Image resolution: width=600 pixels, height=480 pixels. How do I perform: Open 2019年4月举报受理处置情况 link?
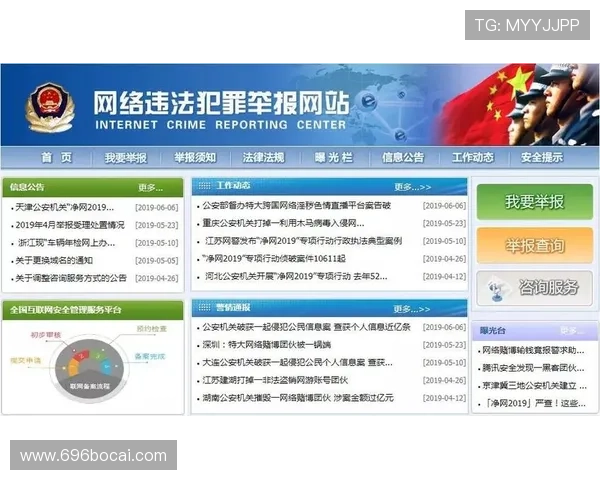(70, 225)
